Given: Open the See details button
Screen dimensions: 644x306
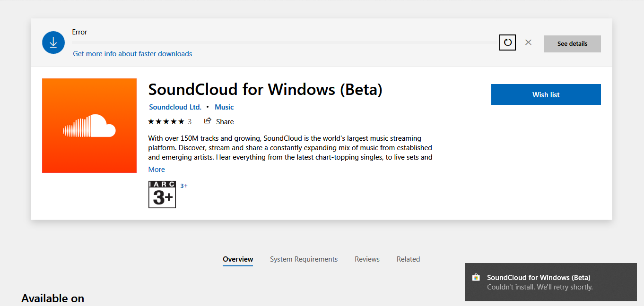Looking at the screenshot, I should tap(572, 43).
